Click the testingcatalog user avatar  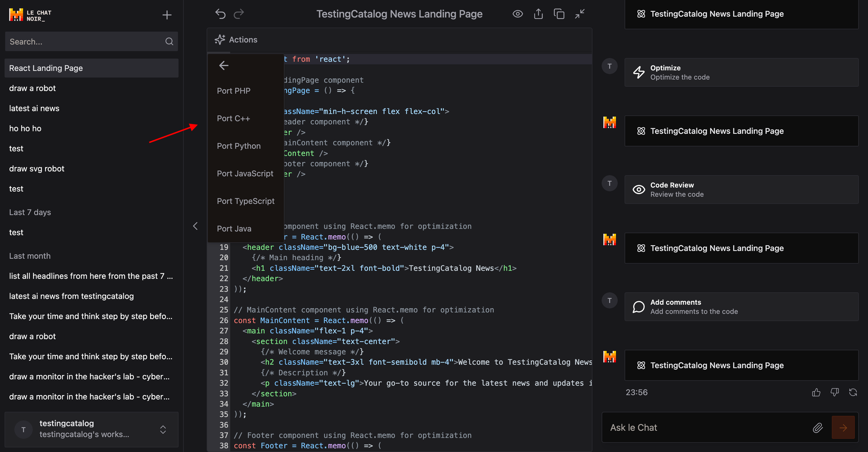[23, 429]
